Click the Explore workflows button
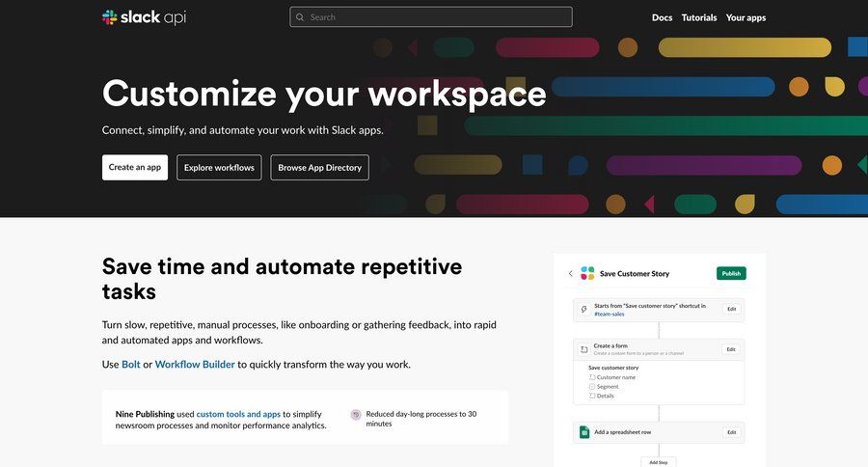The width and height of the screenshot is (868, 467). (x=219, y=167)
